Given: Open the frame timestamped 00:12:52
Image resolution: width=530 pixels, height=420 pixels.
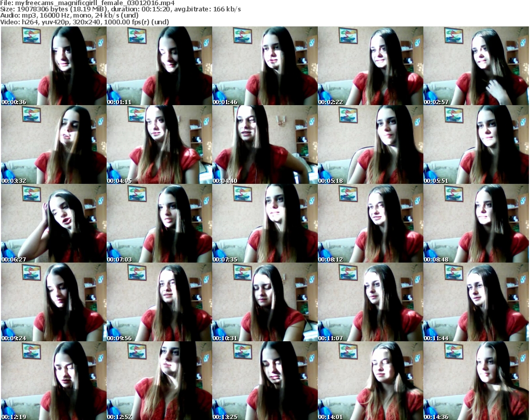Looking at the screenshot, I should point(159,381).
